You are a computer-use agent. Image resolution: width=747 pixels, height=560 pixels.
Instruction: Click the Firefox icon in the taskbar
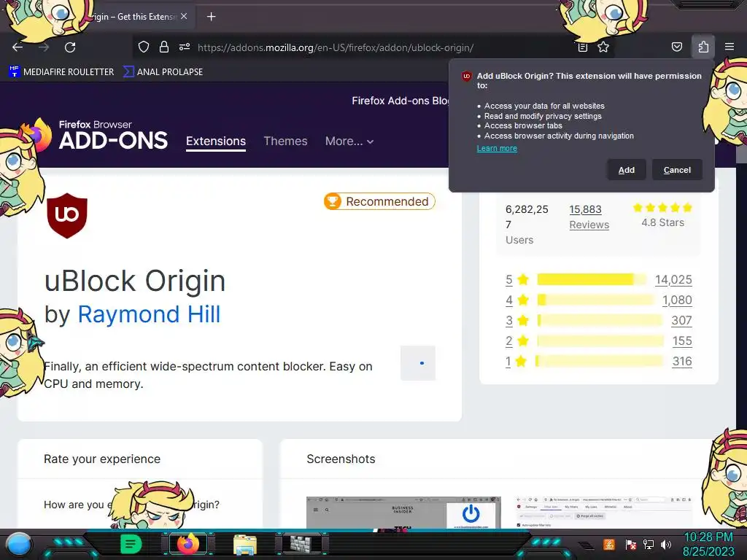coord(188,544)
